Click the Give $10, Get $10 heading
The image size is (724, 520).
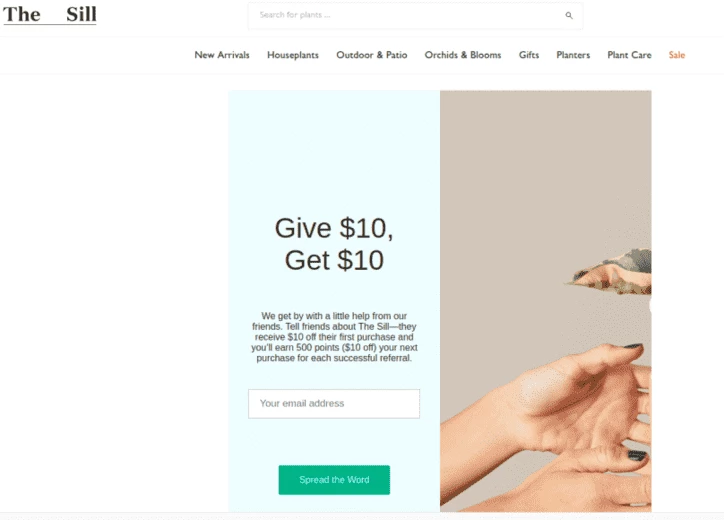334,244
